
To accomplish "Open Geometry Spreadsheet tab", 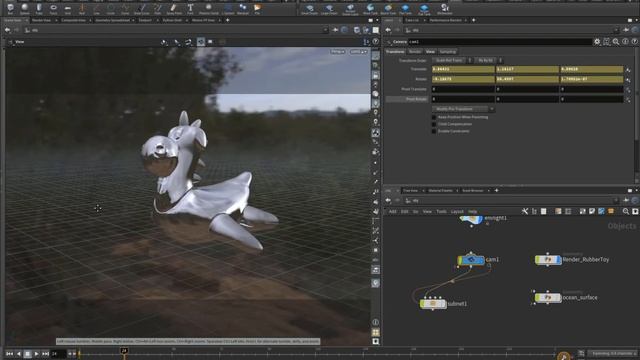I will pos(112,20).
